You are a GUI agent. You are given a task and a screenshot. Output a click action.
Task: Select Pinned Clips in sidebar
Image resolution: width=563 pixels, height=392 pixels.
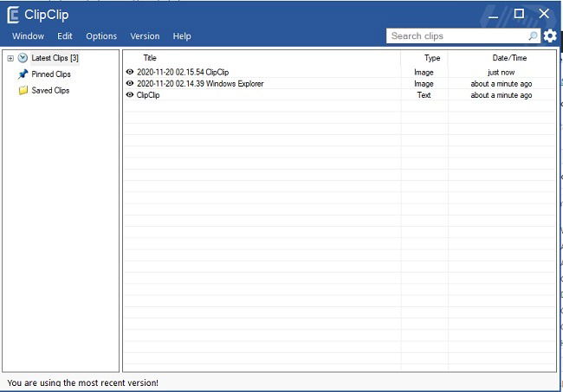click(x=51, y=74)
